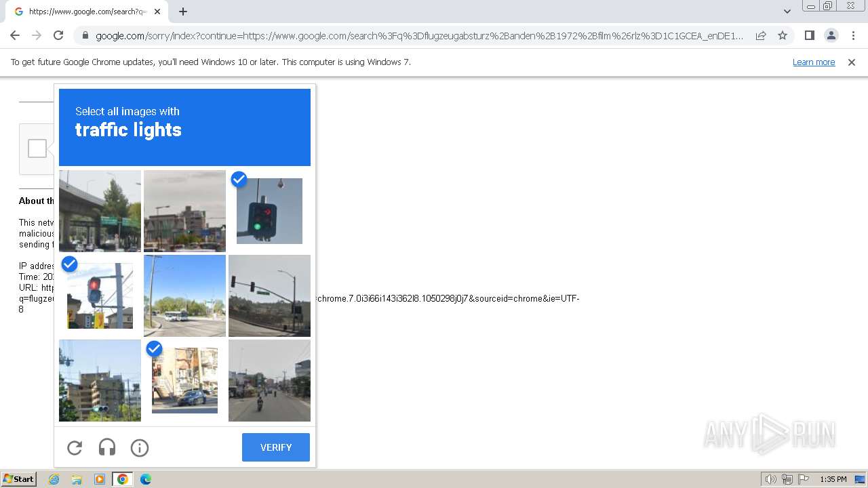This screenshot has width=868, height=488.
Task: Bookmark this page with the star icon
Action: coord(783,35)
